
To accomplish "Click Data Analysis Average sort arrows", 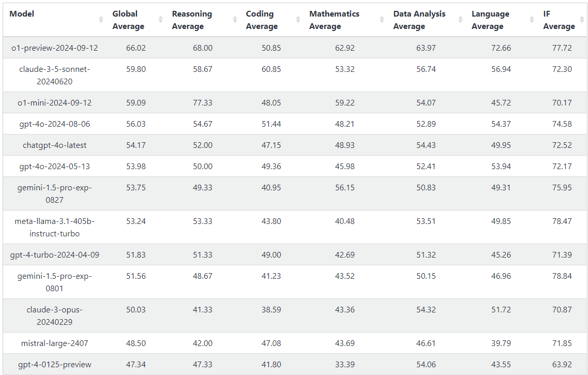I will (460, 20).
